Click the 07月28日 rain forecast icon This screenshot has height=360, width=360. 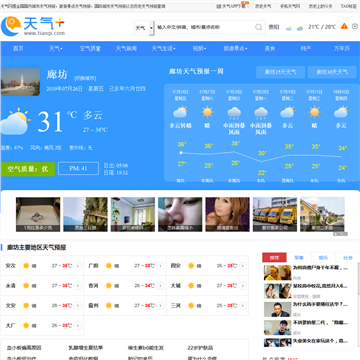click(234, 113)
